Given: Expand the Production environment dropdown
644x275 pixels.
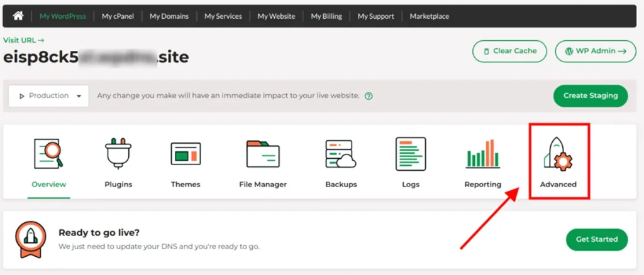Looking at the screenshot, I should 48,96.
